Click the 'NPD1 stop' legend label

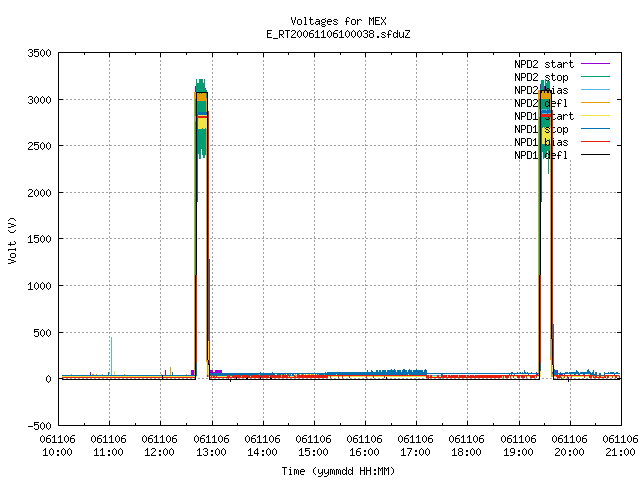click(541, 129)
